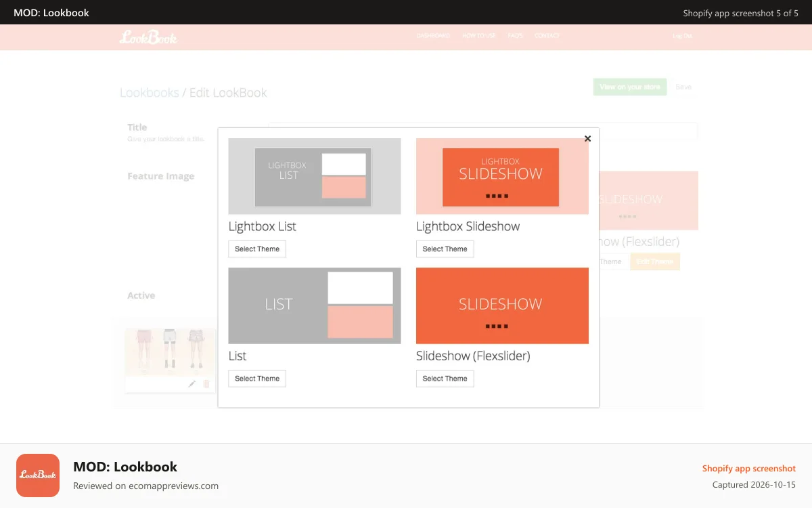Click the Active label

point(141,295)
